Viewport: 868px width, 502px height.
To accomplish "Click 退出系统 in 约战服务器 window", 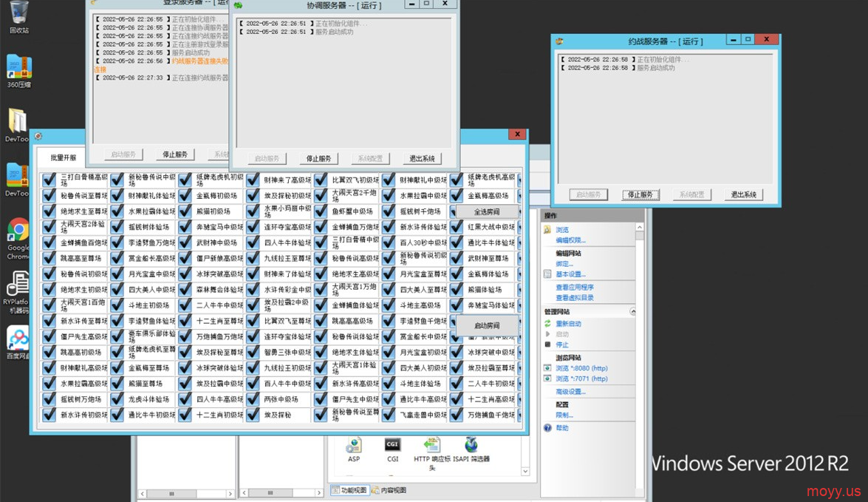I will pos(743,194).
